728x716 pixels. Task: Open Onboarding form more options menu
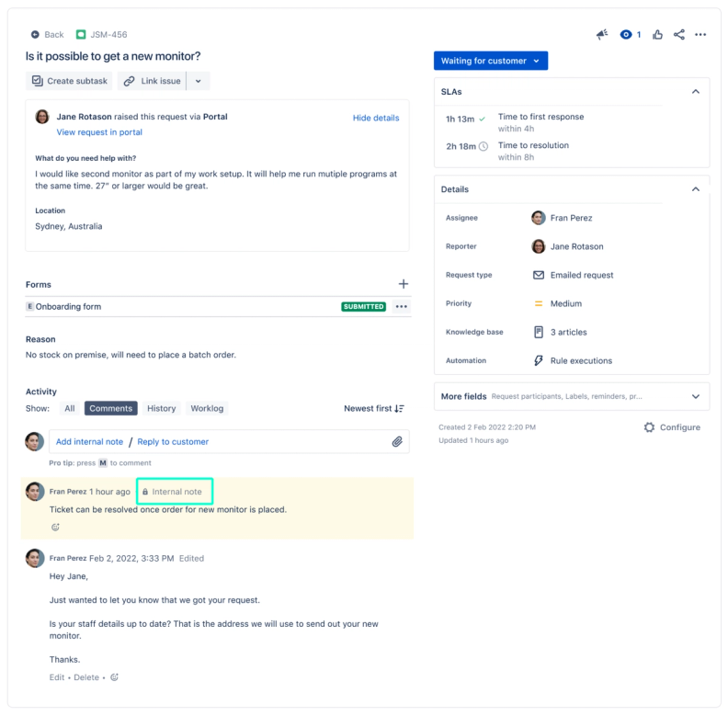pyautogui.click(x=401, y=306)
